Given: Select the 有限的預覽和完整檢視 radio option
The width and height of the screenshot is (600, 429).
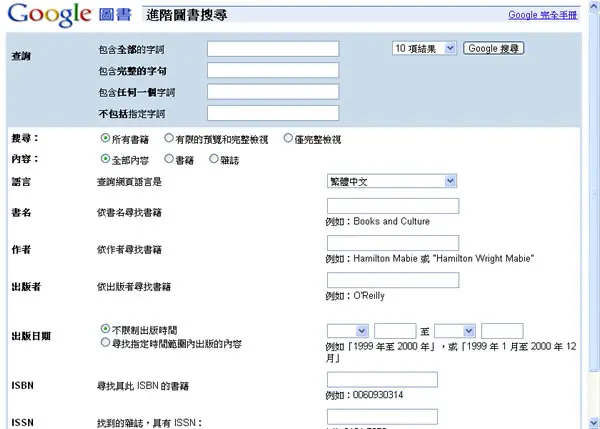Looking at the screenshot, I should (x=169, y=138).
